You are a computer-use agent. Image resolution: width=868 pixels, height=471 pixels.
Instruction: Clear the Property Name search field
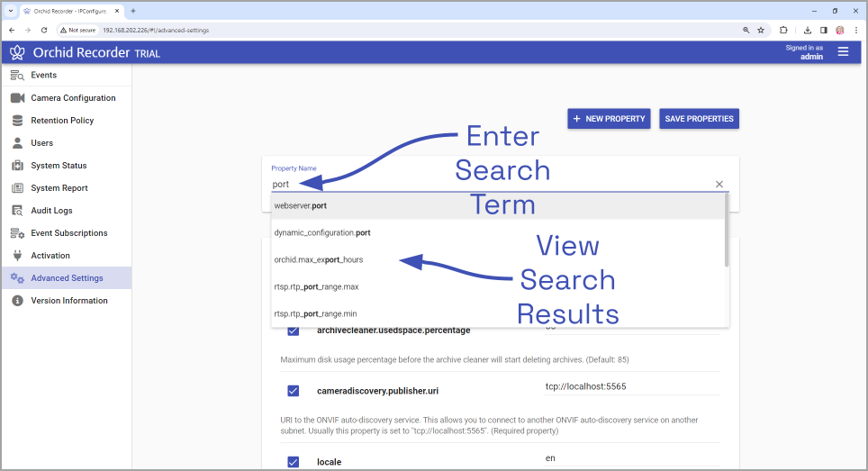pyautogui.click(x=719, y=185)
